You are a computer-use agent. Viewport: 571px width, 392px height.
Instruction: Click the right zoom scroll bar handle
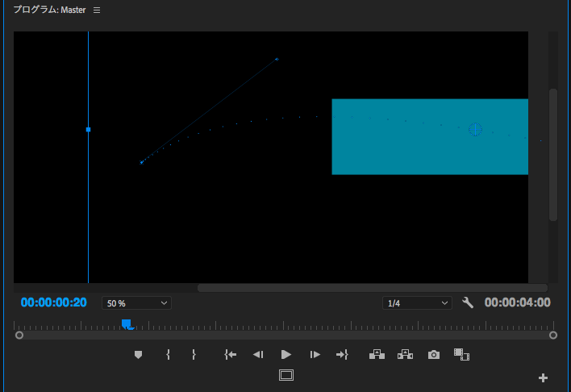click(x=553, y=336)
